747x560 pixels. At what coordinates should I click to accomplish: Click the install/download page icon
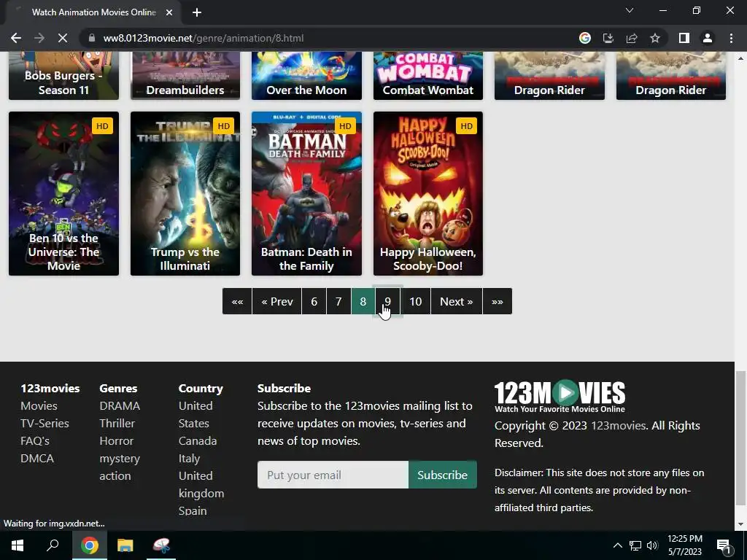(x=608, y=38)
